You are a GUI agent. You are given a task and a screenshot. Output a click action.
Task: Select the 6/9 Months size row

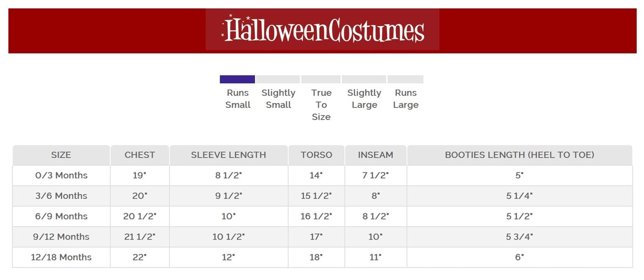click(x=61, y=216)
